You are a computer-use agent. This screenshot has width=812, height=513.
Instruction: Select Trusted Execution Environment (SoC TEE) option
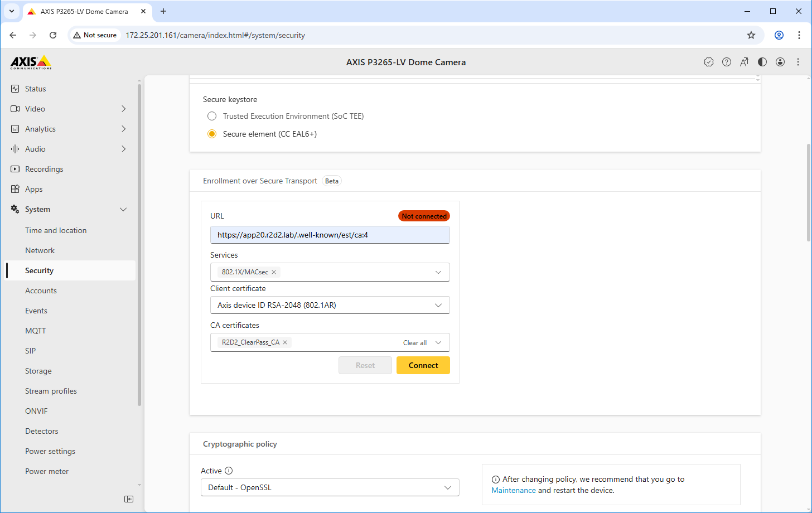212,116
